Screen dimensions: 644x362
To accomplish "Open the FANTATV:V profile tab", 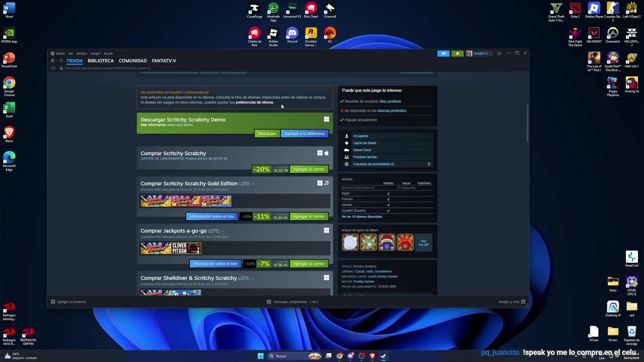I will click(164, 61).
